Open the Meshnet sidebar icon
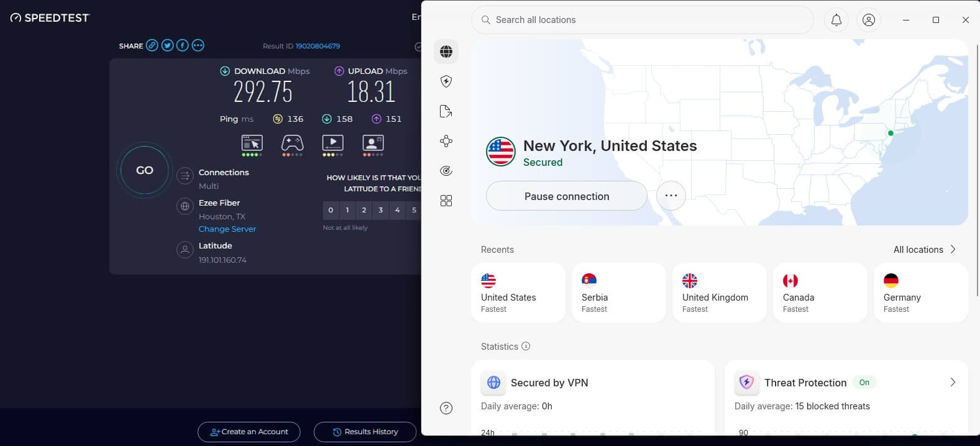Viewport: 980px width, 446px height. coord(446,141)
